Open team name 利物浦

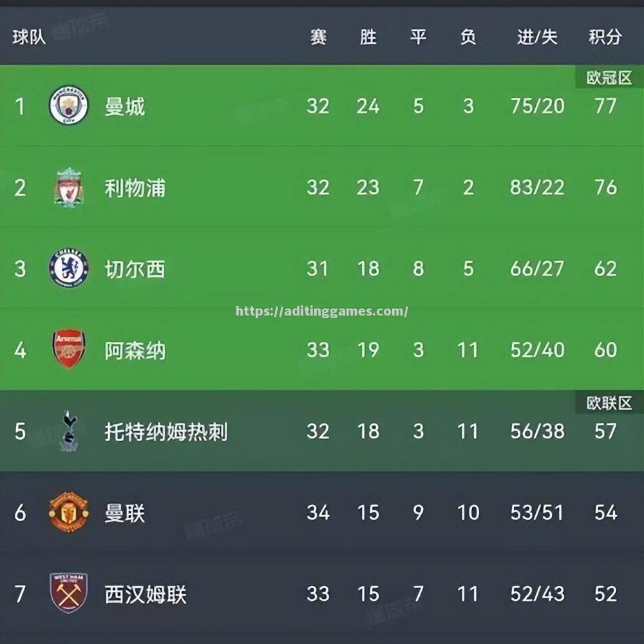click(135, 187)
